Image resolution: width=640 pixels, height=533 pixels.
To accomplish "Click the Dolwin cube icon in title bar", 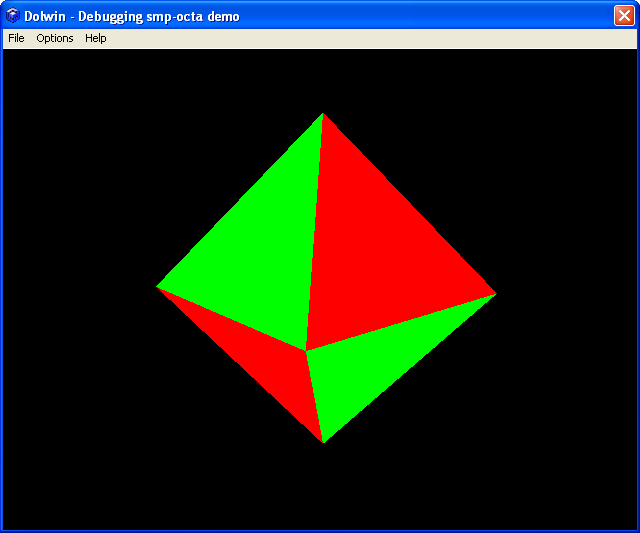I will [13, 16].
